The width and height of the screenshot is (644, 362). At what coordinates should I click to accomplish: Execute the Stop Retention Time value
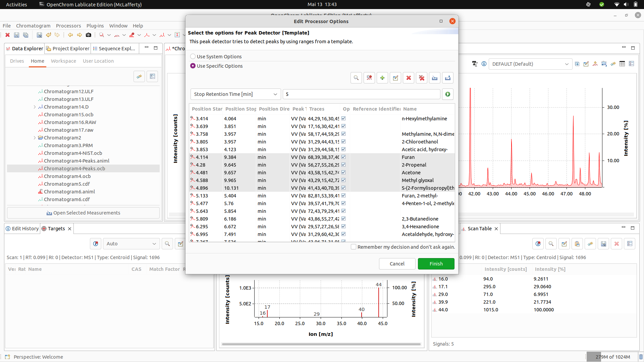coord(448,94)
